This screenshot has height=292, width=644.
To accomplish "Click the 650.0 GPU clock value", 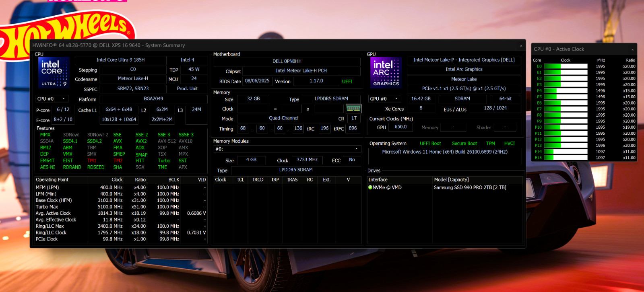I will [400, 127].
